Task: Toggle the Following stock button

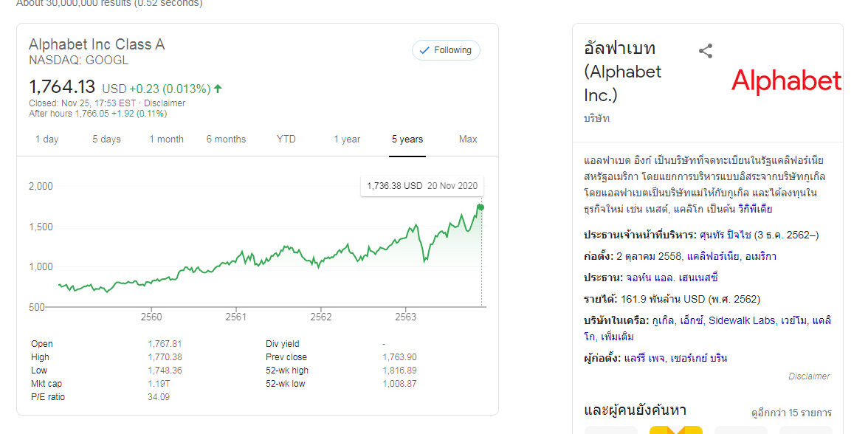Action: 446,50
